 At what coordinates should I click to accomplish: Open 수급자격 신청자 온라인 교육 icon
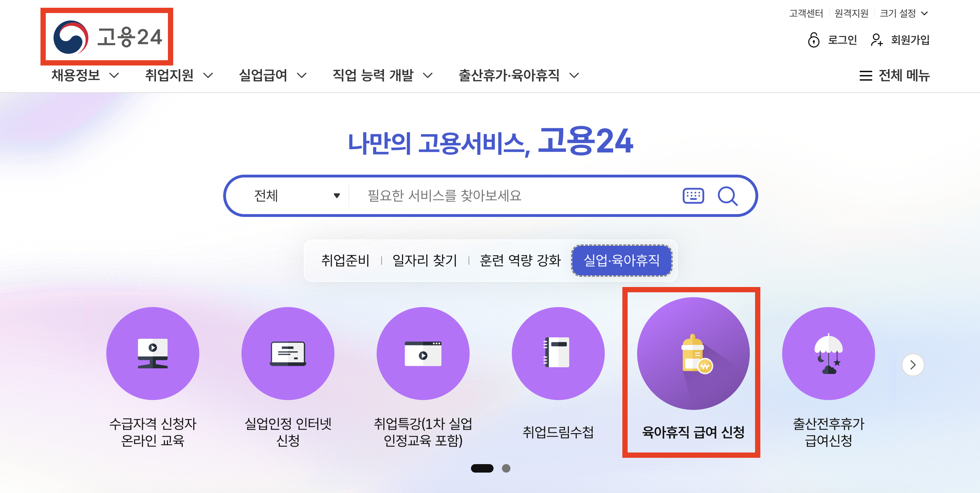pyautogui.click(x=152, y=353)
